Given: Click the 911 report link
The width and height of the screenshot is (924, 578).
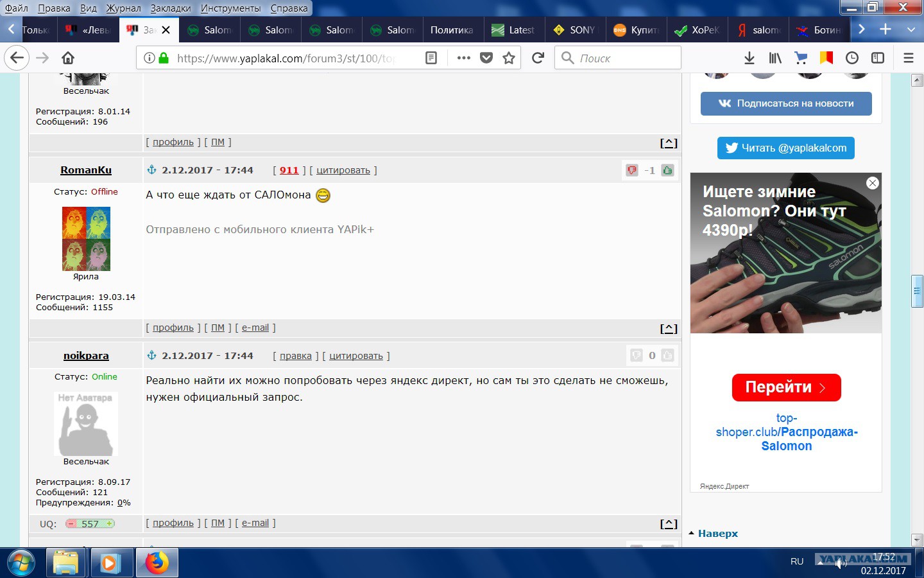Looking at the screenshot, I should [289, 170].
